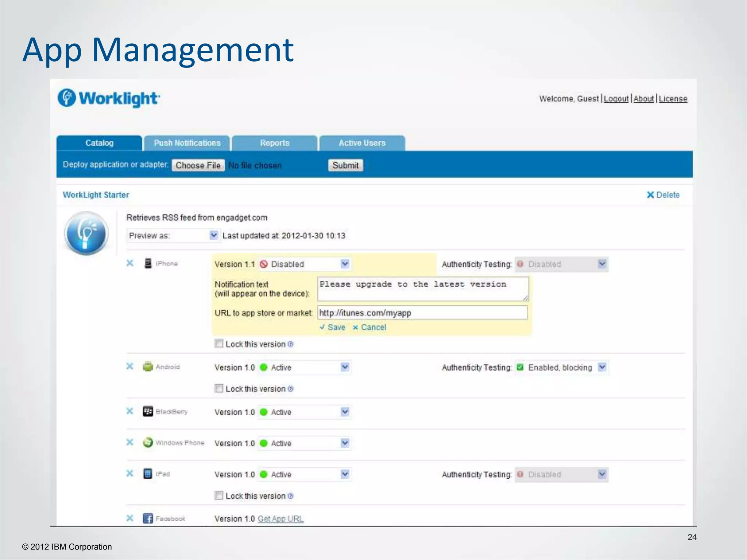Viewport: 747px width, 560px height.
Task: Click help icon beside iPhone Lock this version
Action: click(290, 344)
